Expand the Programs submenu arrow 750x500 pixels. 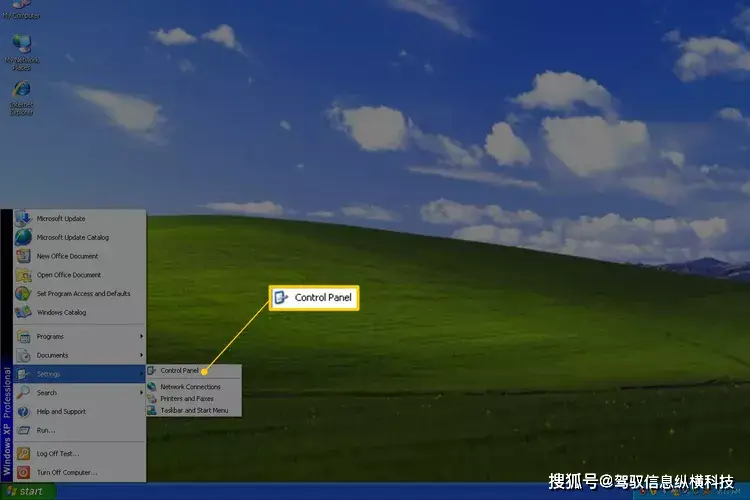(141, 336)
